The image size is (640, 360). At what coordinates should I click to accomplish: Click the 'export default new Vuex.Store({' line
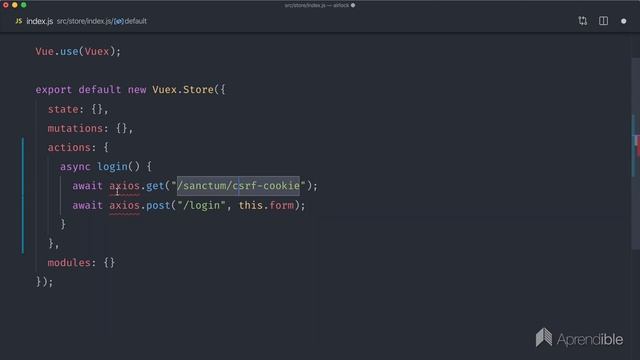click(x=130, y=89)
